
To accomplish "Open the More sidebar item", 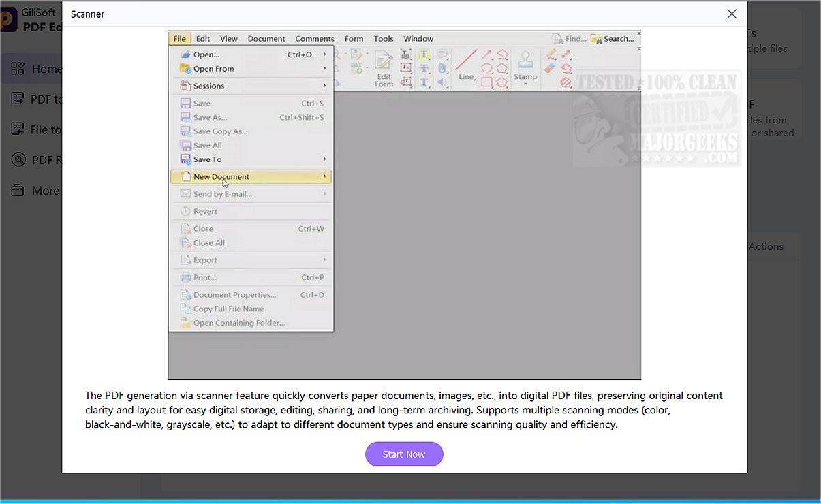I will click(x=35, y=190).
